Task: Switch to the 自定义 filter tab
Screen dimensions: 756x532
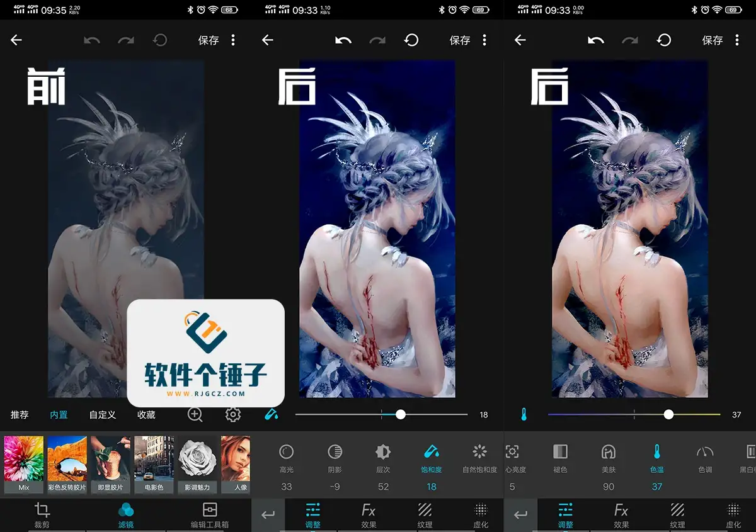Action: point(102,415)
